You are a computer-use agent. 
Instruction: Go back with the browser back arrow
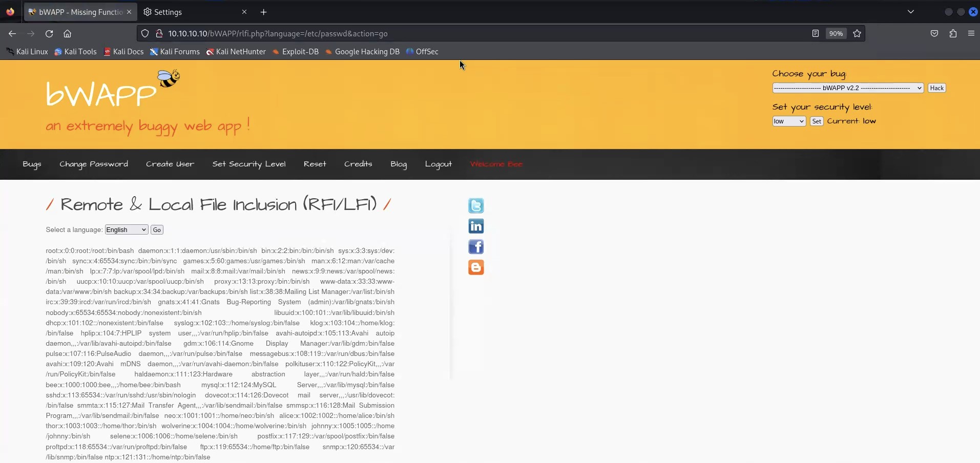[12, 33]
